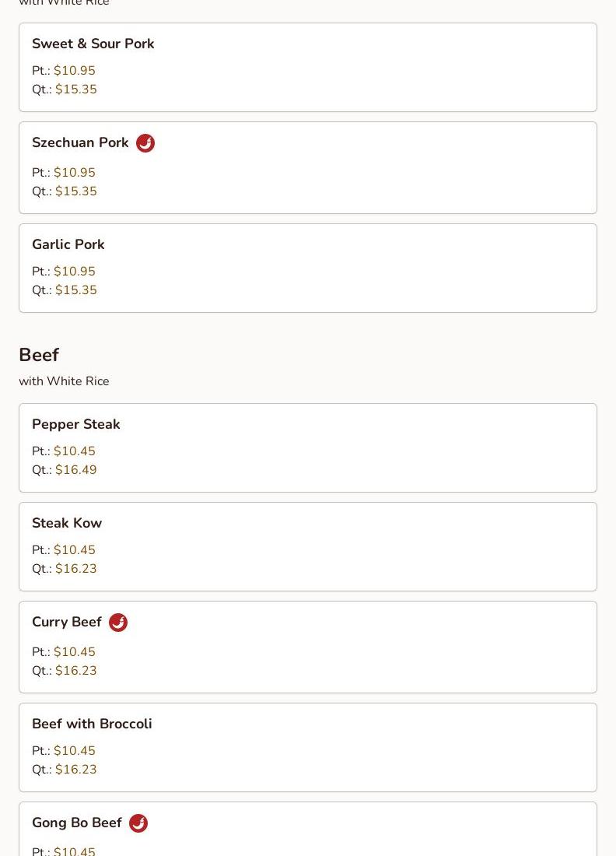Click the Beef section heading
The height and width of the screenshot is (856, 616).
click(39, 355)
